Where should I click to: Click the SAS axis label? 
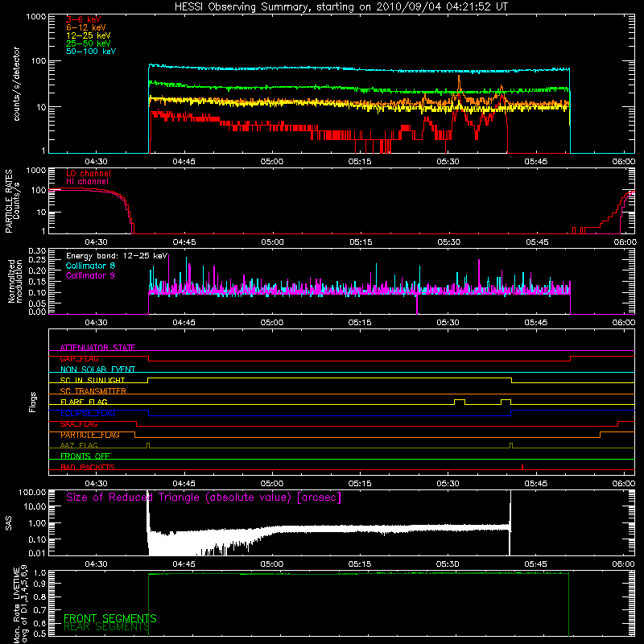pos(8,522)
